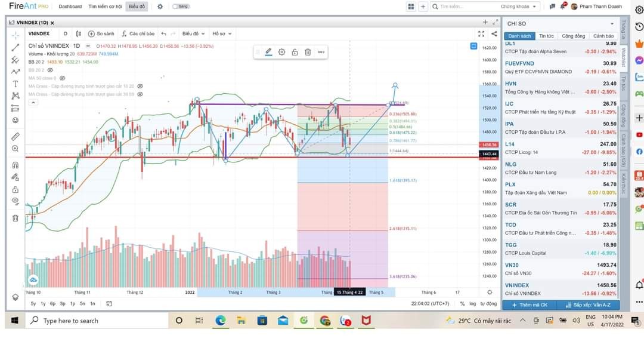
Task: Click the Tìm kiếm search field
Action: tap(465, 7)
